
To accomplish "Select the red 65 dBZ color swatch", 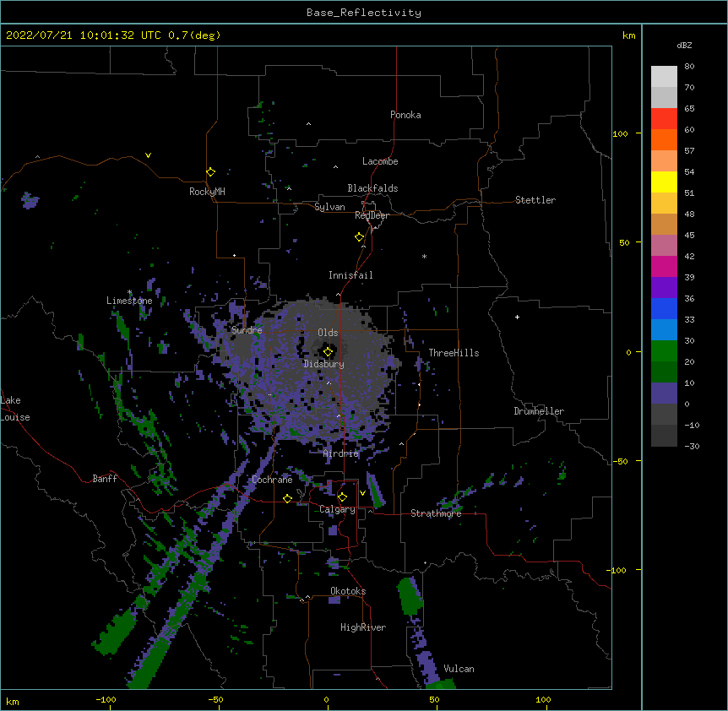I will pos(664,119).
